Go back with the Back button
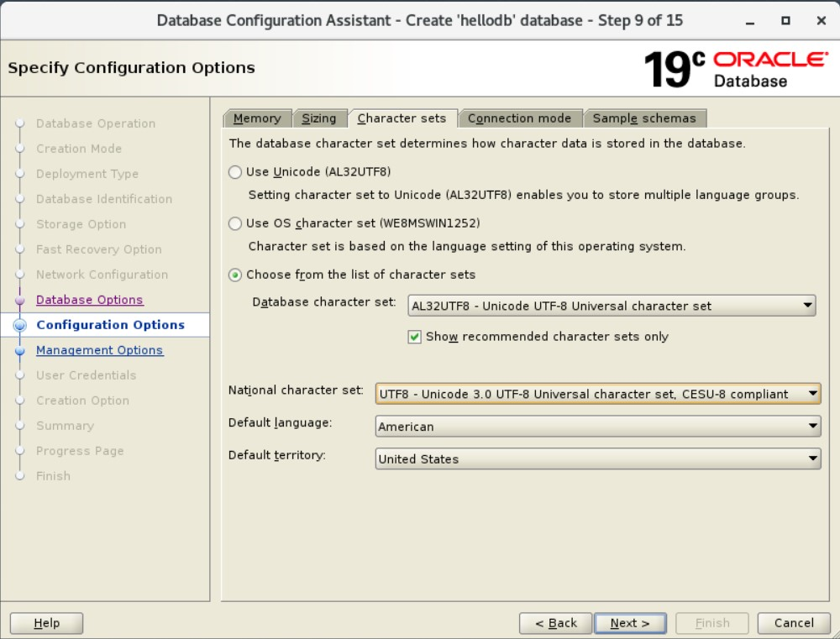This screenshot has height=639, width=840. click(x=555, y=623)
